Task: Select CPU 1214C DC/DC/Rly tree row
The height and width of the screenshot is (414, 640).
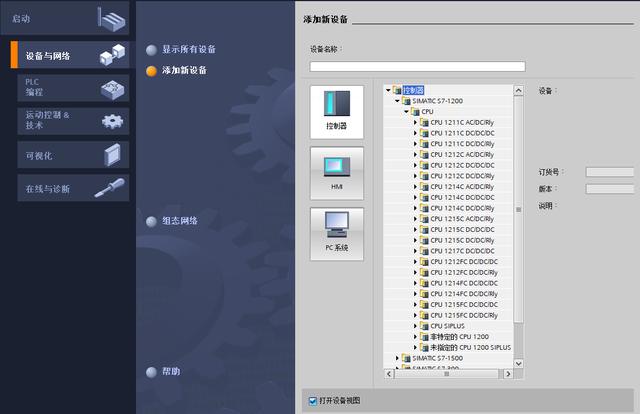Action: 462,208
